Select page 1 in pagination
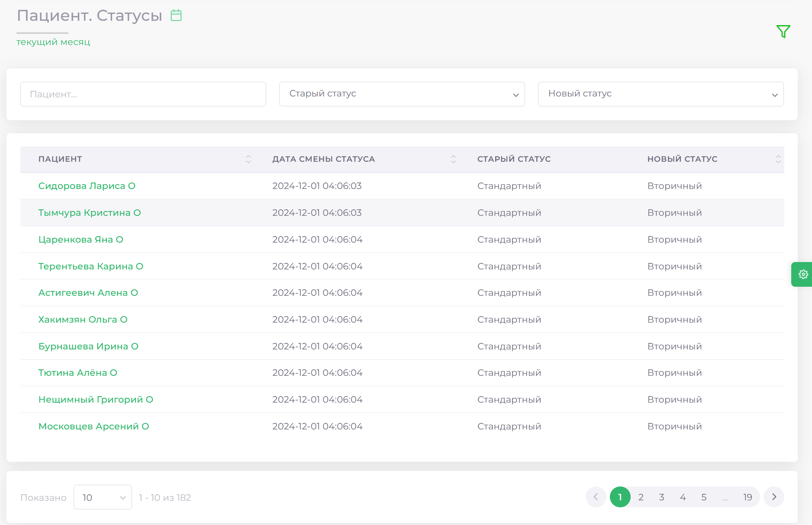 [620, 497]
